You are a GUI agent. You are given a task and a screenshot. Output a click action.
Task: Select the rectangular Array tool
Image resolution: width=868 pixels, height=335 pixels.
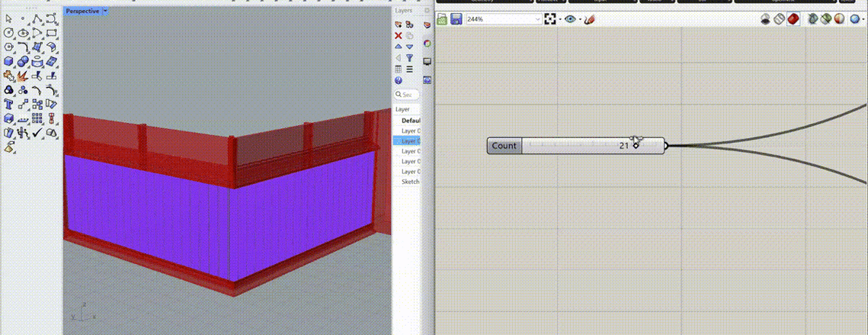point(37,118)
